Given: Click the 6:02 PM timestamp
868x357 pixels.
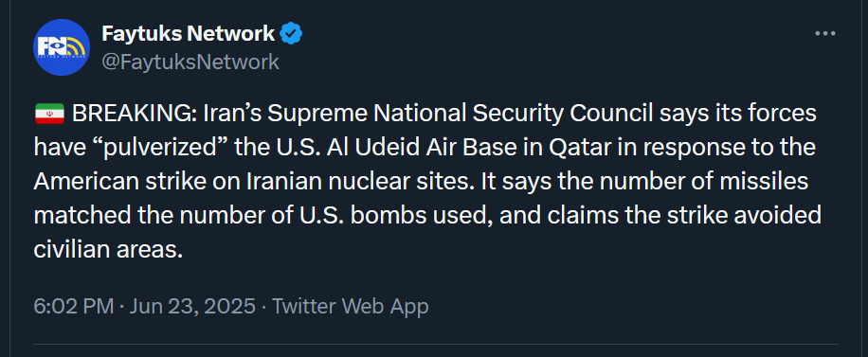Looking at the screenshot, I should click(74, 306).
